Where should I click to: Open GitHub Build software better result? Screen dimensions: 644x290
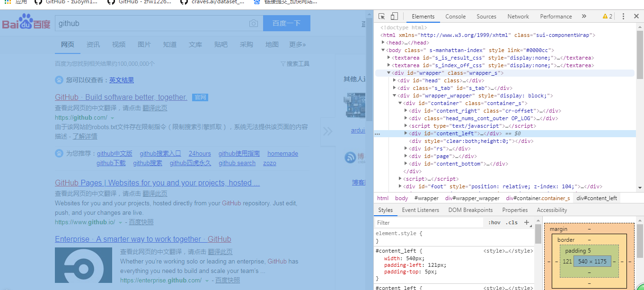click(121, 97)
